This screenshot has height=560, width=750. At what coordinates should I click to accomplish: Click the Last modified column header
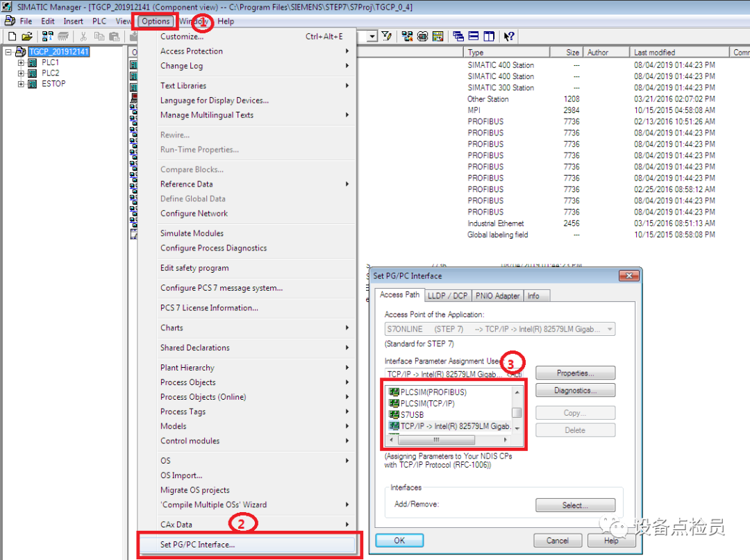tap(679, 52)
